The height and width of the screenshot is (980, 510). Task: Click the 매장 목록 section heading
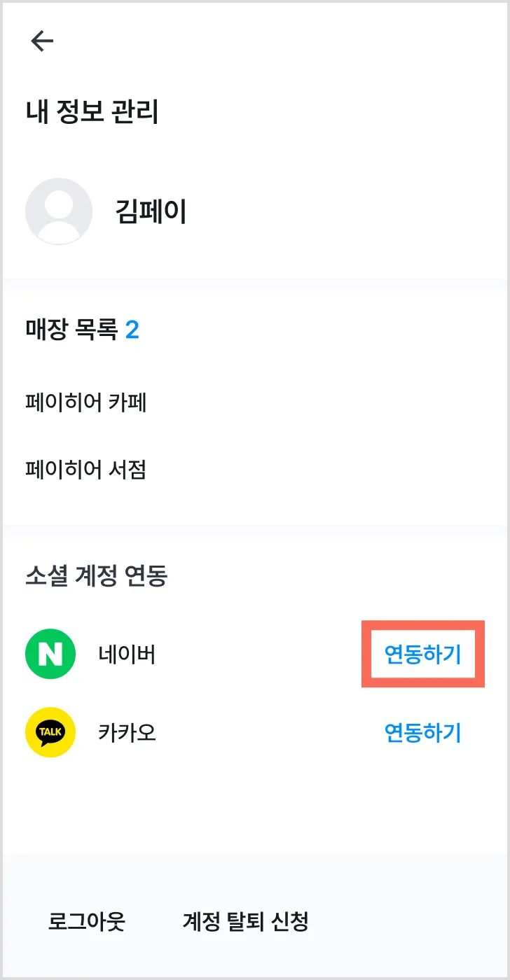(x=71, y=329)
